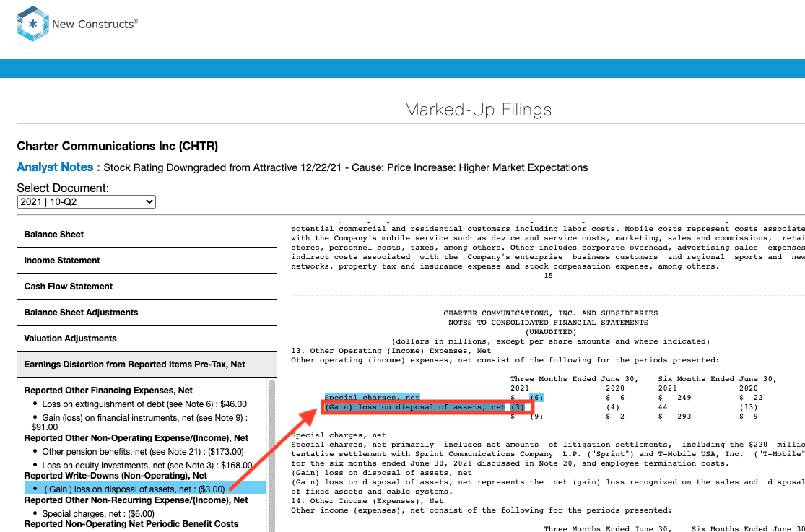Click Reported Other Non-Operating Expense/(Income), Net heading

click(x=136, y=438)
